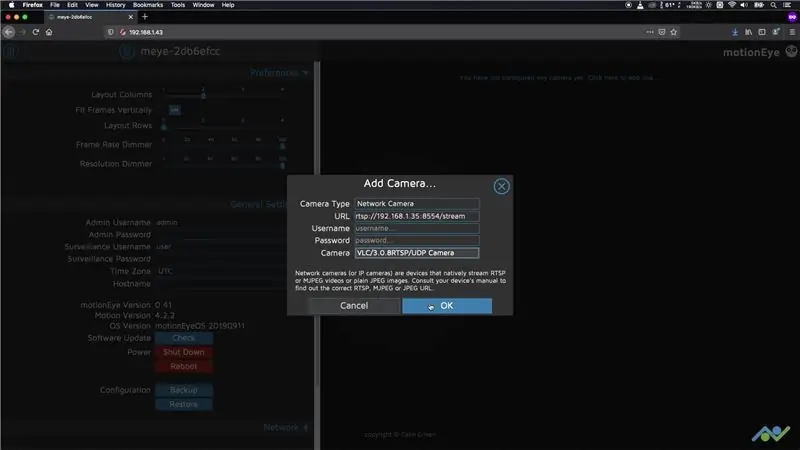Bookmark this page with star icon
800x450 pixels.
(674, 32)
